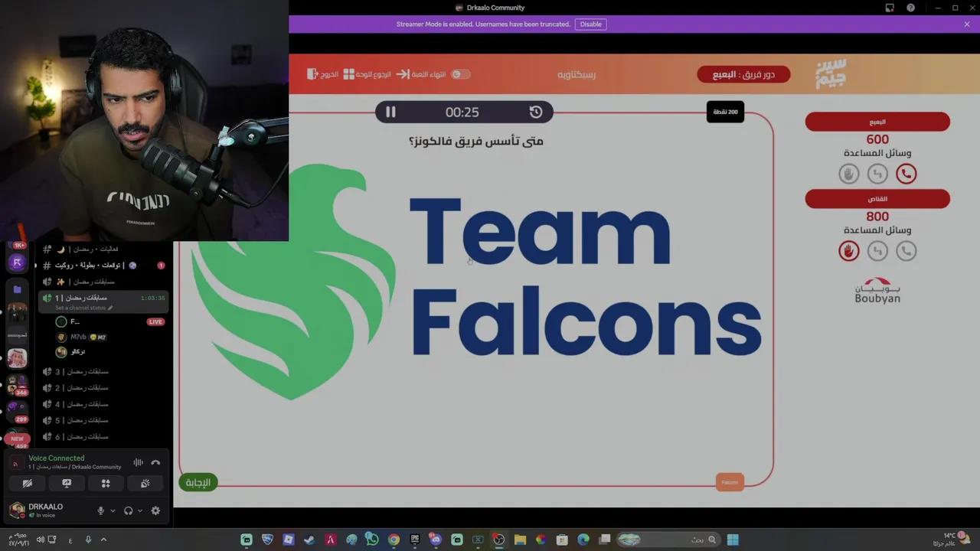Use swap lifeline for القناص team
Screen dimensions: 980x551
tap(877, 251)
